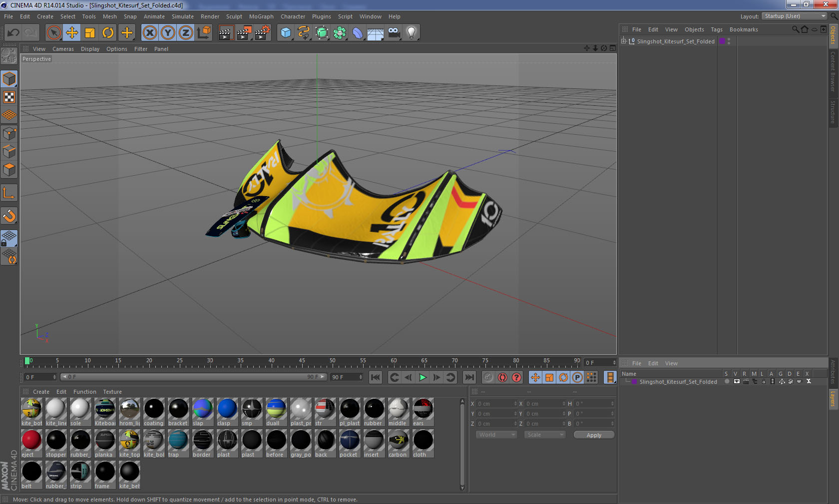Toggle Z axis lock

(x=186, y=33)
